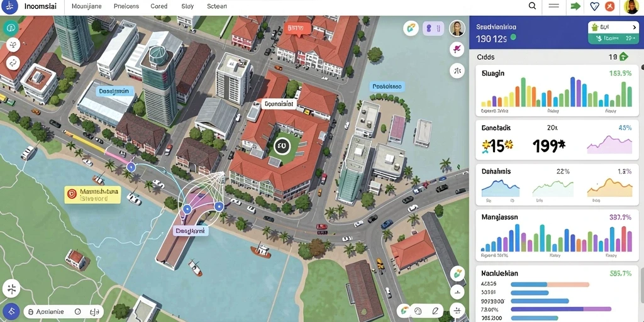Click the blue circular button at bottom-left corner
The width and height of the screenshot is (644, 322).
click(x=11, y=311)
